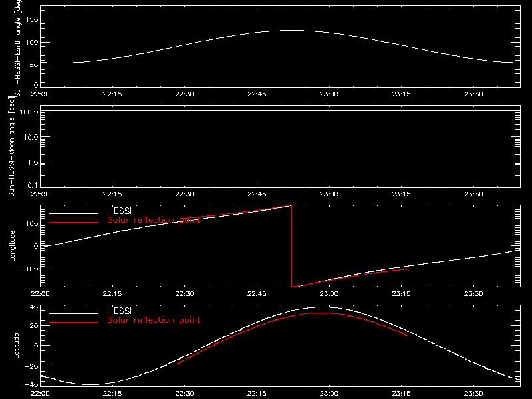Click the 1.0 tick label in Moon angle plot

pyautogui.click(x=33, y=162)
